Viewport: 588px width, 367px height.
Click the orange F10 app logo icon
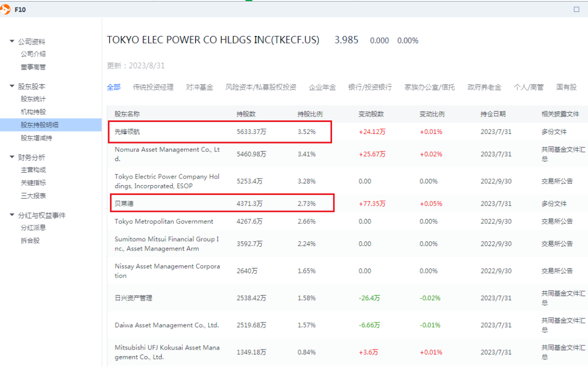click(x=5, y=9)
